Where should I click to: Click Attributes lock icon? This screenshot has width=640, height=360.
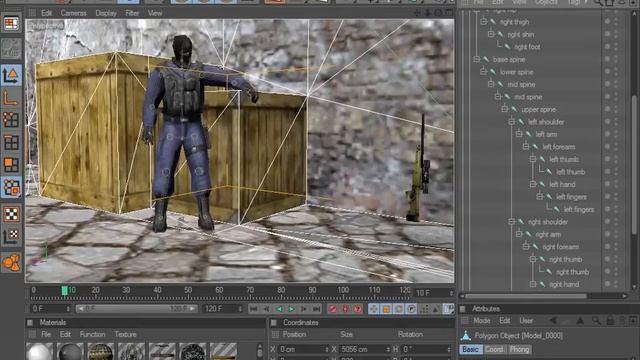pyautogui.click(x=610, y=321)
